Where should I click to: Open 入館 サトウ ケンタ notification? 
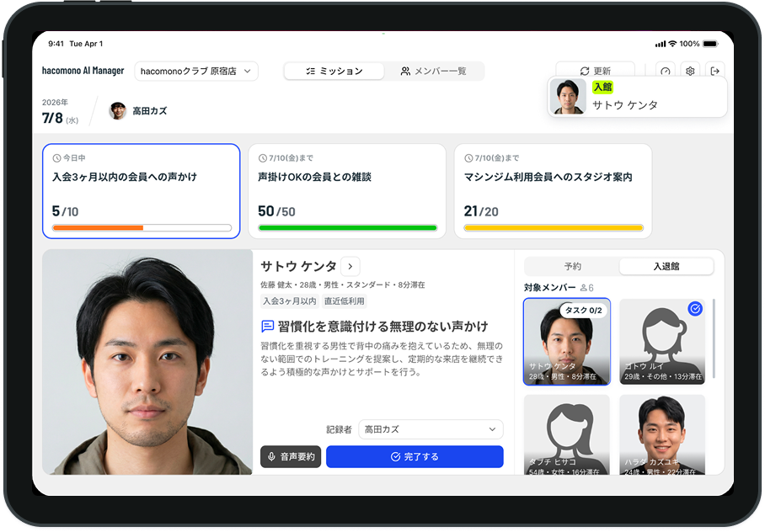637,97
